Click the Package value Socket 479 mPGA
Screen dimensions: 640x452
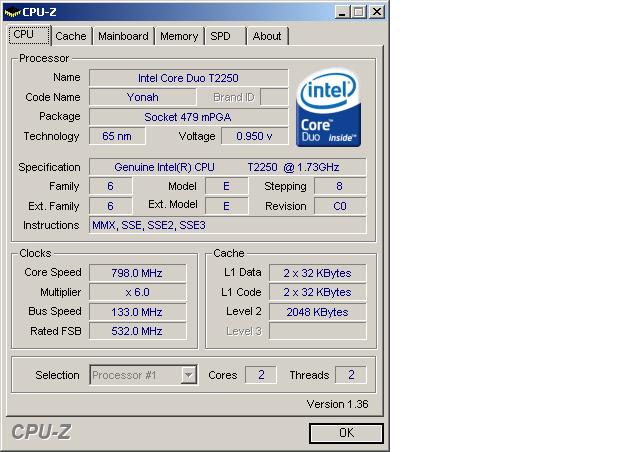tap(189, 117)
